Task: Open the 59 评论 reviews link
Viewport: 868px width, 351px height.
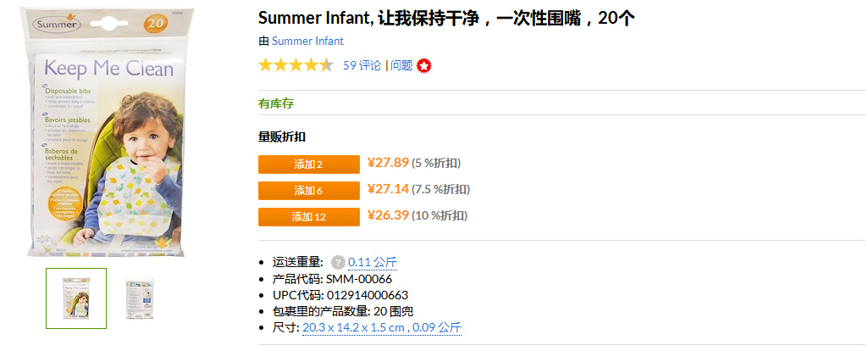Action: [362, 65]
